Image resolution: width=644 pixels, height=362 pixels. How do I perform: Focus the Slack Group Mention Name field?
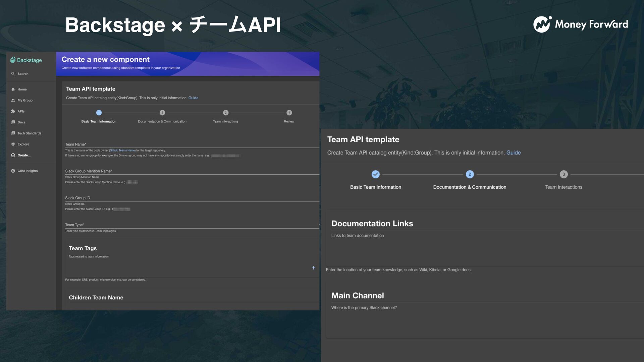pos(192,171)
